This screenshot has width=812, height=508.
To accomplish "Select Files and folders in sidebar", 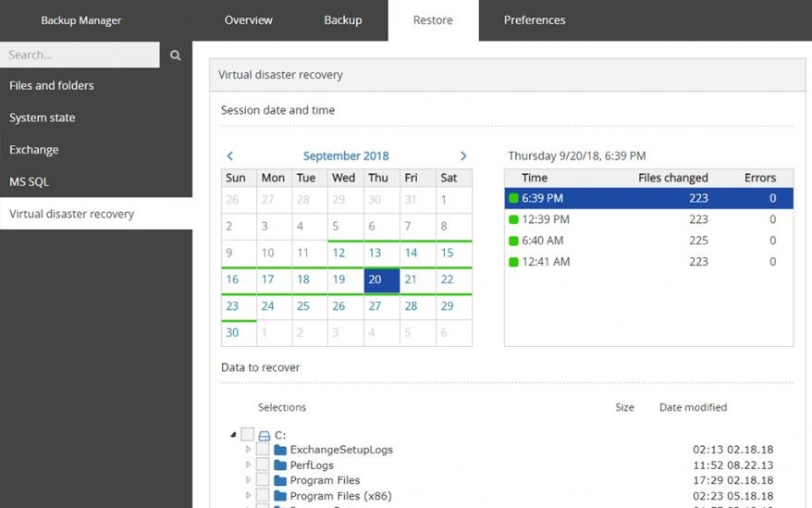I will (96, 85).
